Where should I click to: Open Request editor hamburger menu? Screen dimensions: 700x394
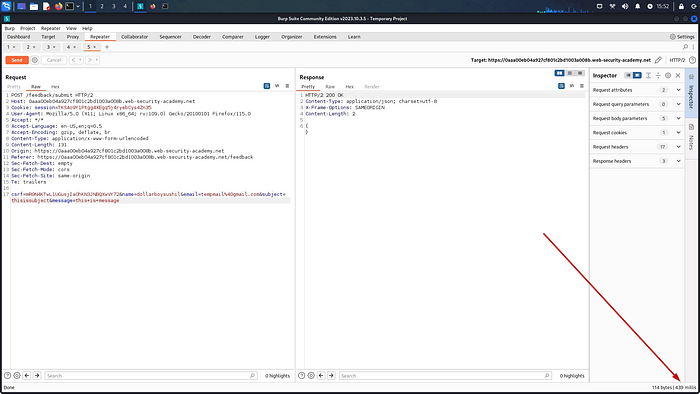pyautogui.click(x=287, y=86)
